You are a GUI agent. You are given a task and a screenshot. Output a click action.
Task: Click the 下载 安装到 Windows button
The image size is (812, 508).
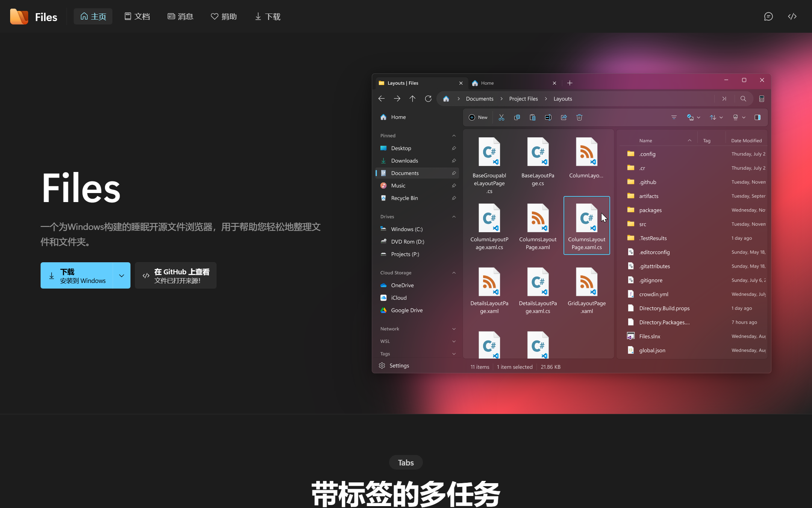[x=77, y=275]
